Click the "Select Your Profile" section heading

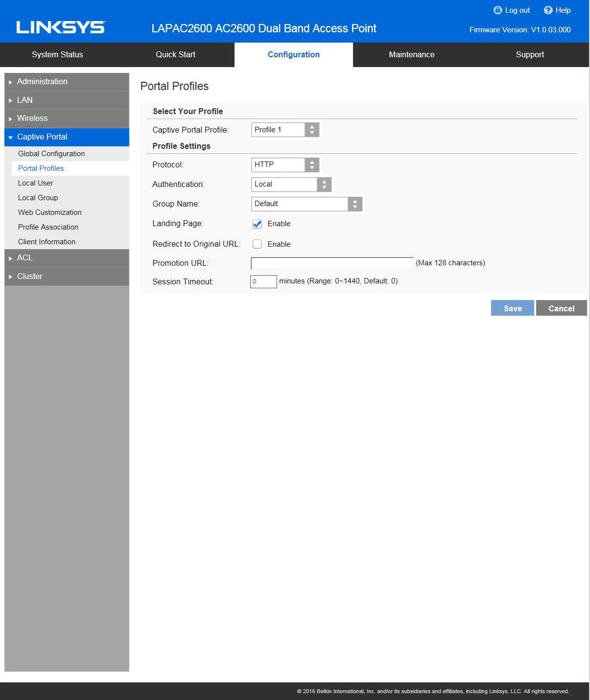pos(188,112)
